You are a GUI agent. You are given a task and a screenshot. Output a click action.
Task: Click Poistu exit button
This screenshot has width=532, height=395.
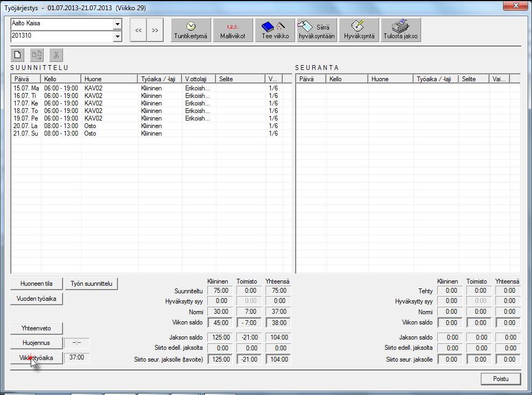coord(501,379)
